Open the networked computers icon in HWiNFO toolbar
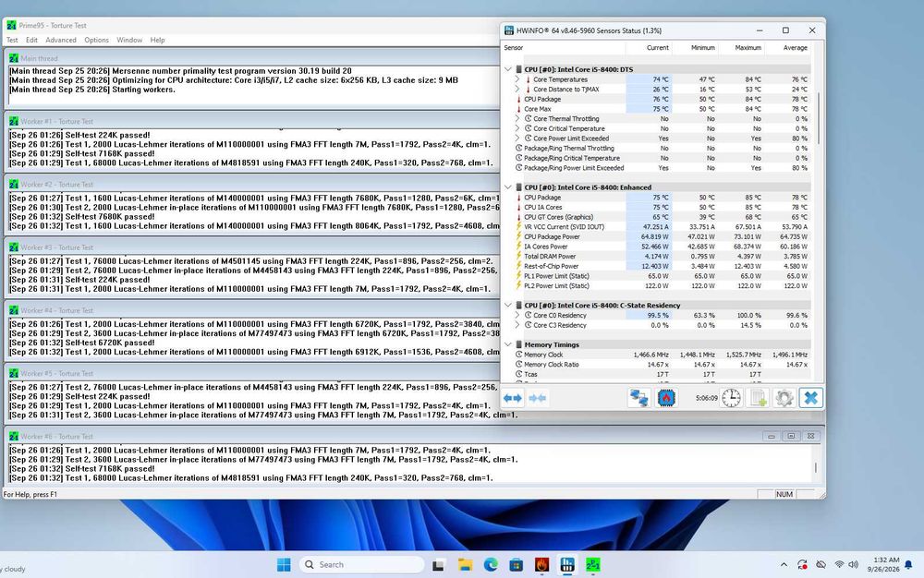This screenshot has height=578, width=924. 638,399
